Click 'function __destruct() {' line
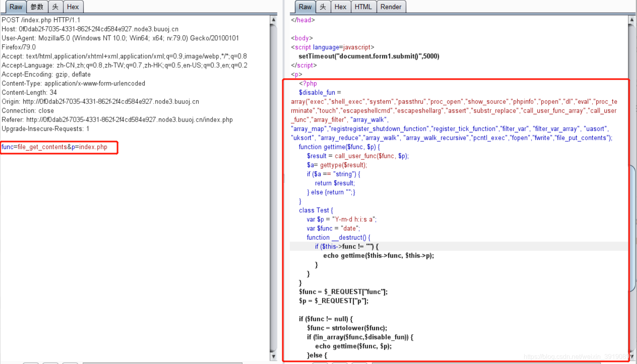The height and width of the screenshot is (364, 637). [339, 238]
